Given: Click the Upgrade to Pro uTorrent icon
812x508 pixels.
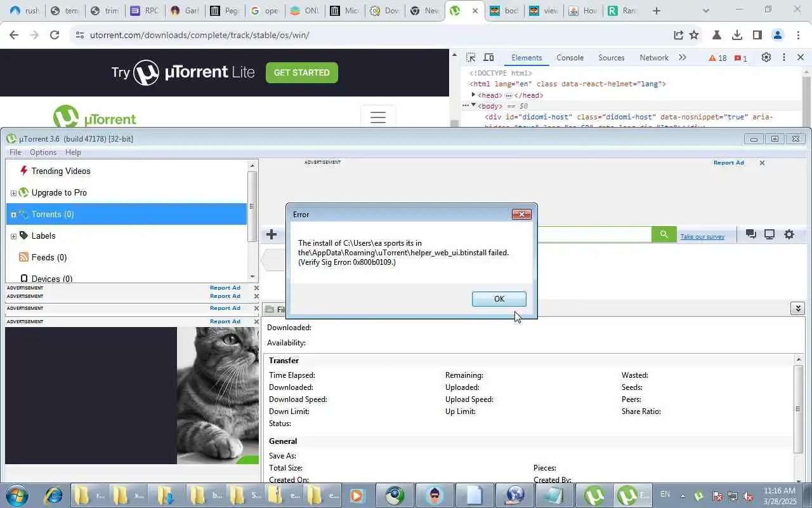Looking at the screenshot, I should point(23,192).
